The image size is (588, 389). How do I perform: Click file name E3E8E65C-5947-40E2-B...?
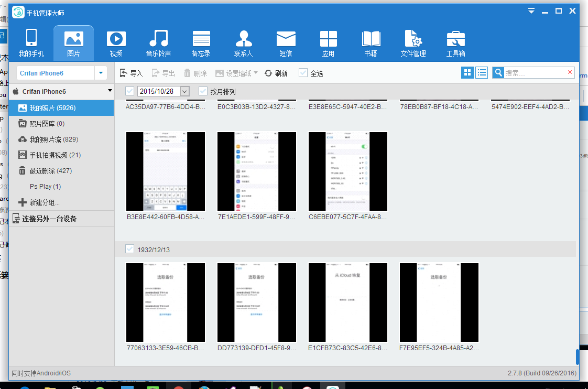point(347,107)
